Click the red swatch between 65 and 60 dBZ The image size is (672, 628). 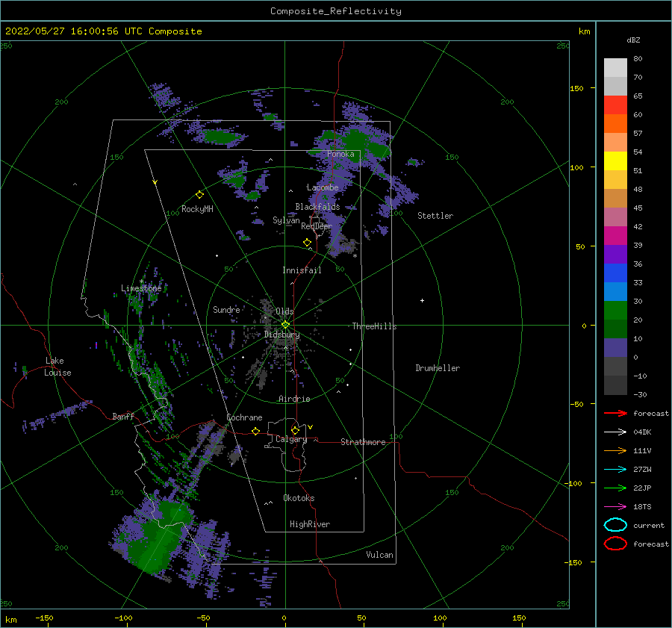click(x=615, y=105)
